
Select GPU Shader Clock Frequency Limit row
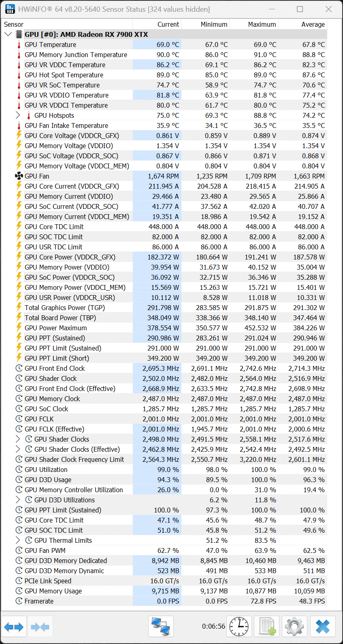click(x=164, y=459)
